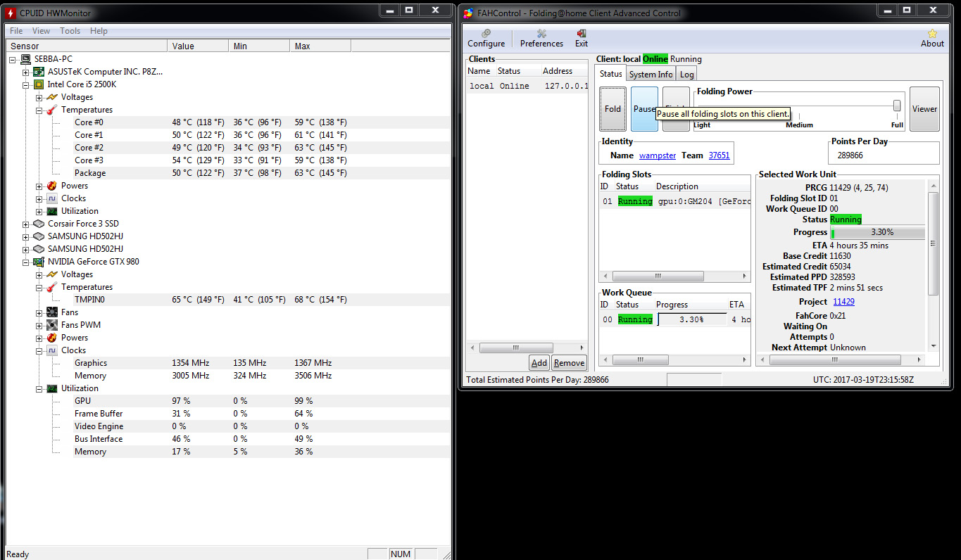Click the GPU Utilization graph icon
This screenshot has width=961, height=560.
pyautogui.click(x=52, y=388)
